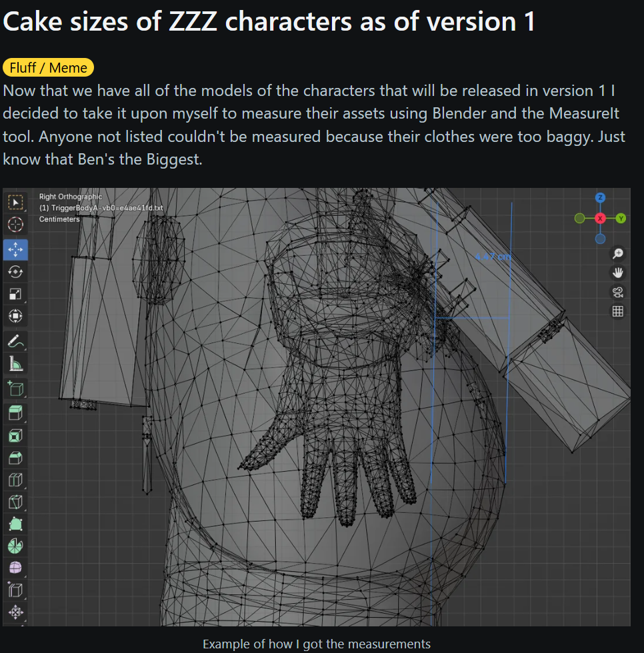Select the Annotate pencil tool
Viewport: 644px width, 653px height.
(15, 341)
